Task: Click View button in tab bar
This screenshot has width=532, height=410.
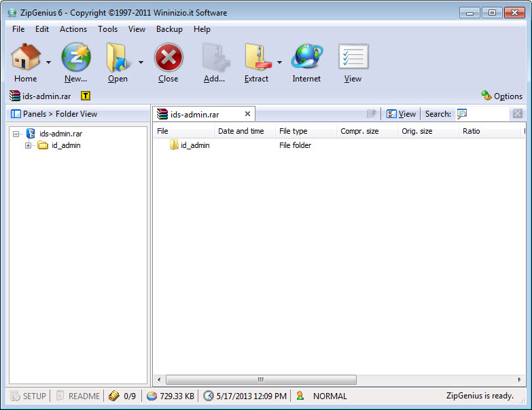Action: coord(401,114)
